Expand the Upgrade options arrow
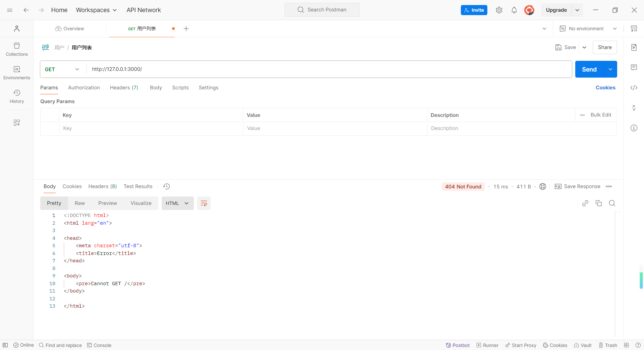 point(577,10)
